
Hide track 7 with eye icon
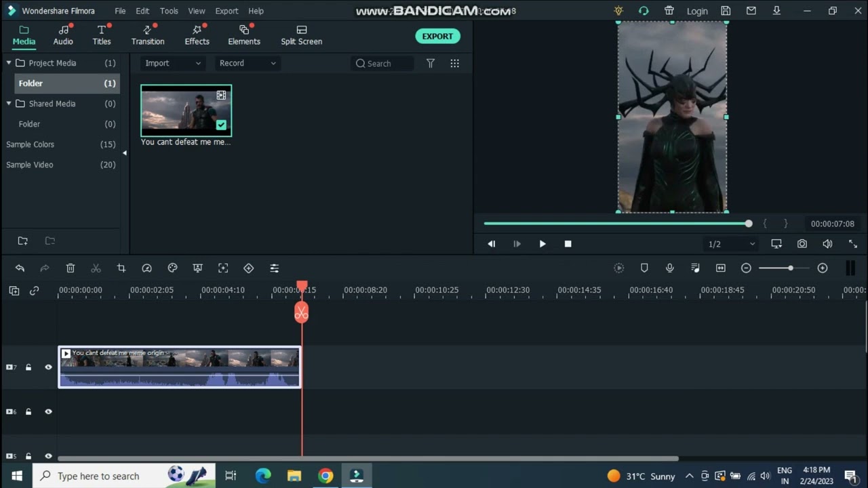pyautogui.click(x=48, y=367)
